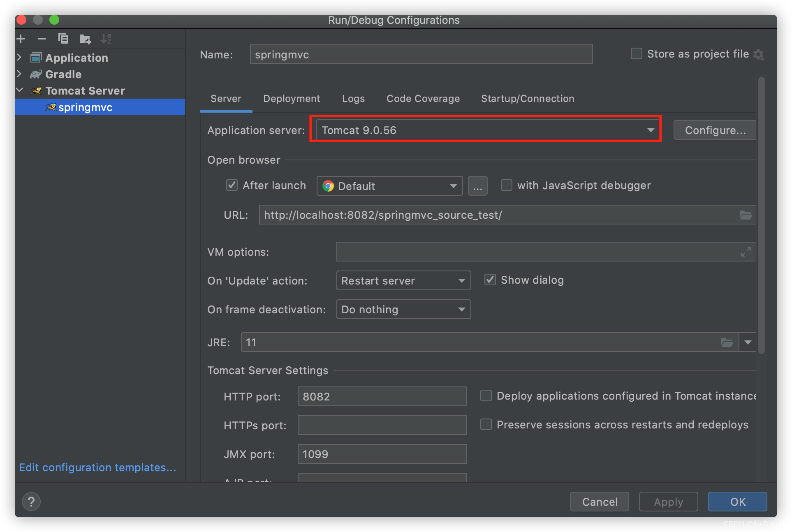Viewport: 792px width, 532px height.
Task: Open Edit configuration templates link
Action: coord(97,467)
